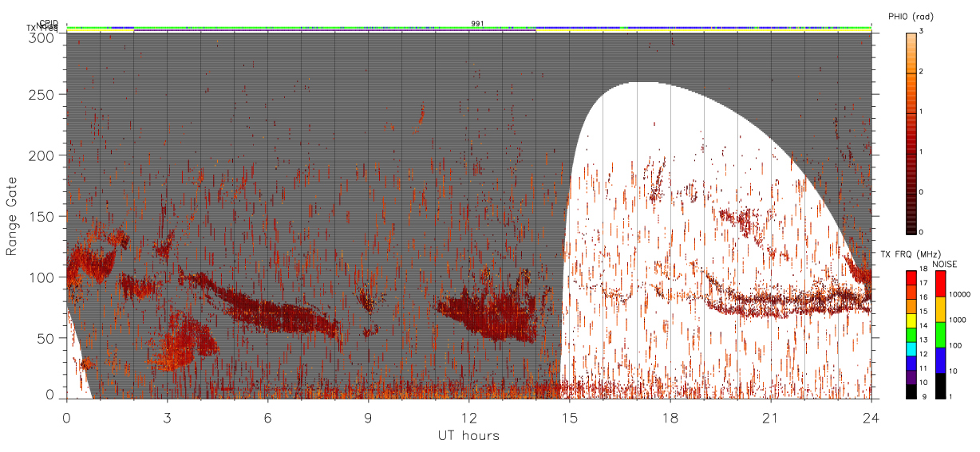Click the yellow segment of the TX FRQ color bar
This screenshot has height=452, width=980.
[911, 320]
